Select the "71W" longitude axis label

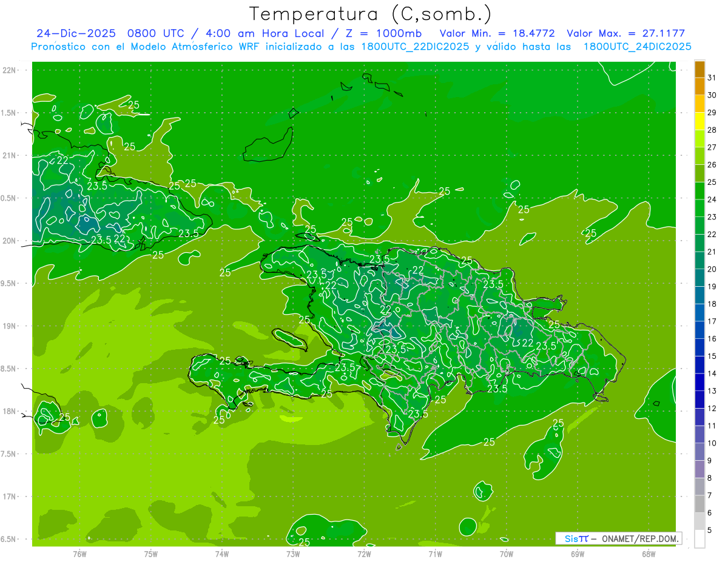(x=435, y=554)
